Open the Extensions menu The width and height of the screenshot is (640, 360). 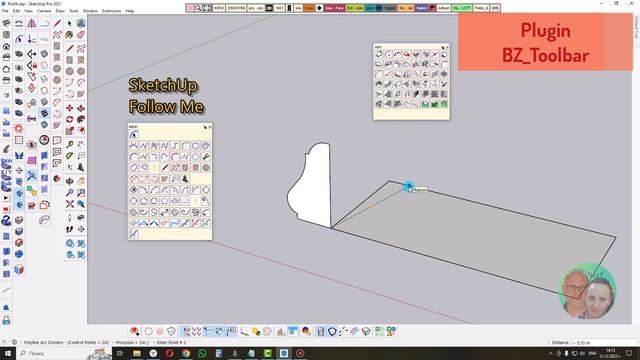click(111, 11)
